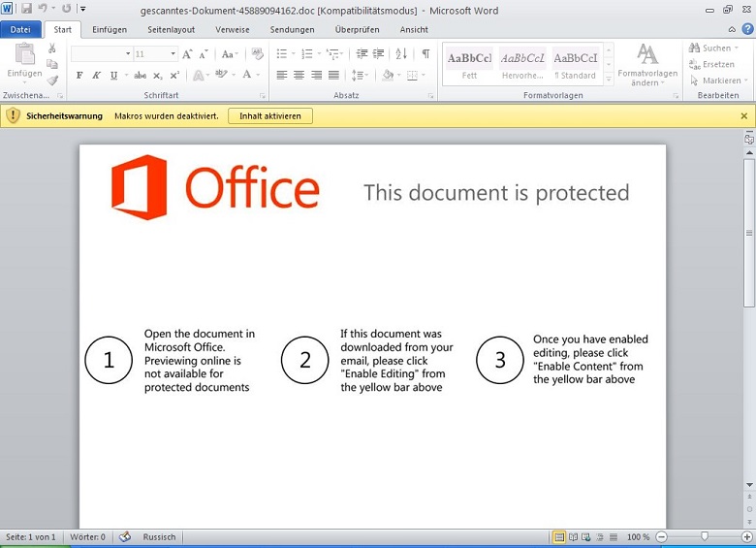This screenshot has width=756, height=548.
Task: Toggle italic K formatting
Action: pos(96,76)
